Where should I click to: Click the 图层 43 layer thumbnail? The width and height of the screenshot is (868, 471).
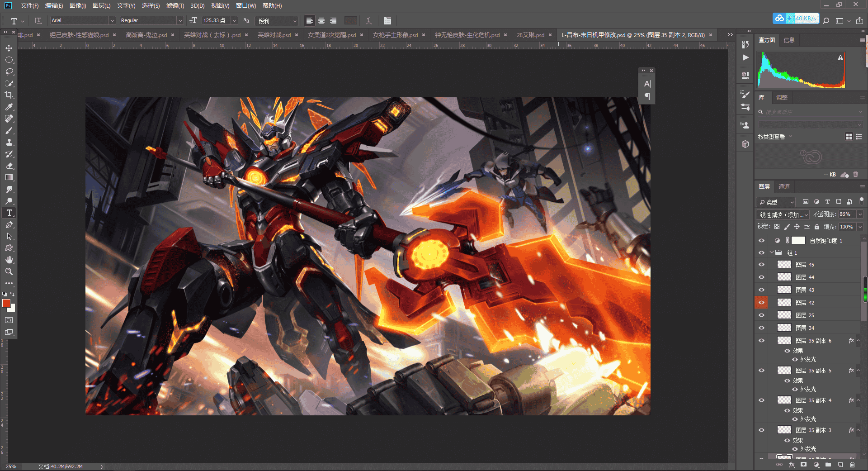[784, 290]
